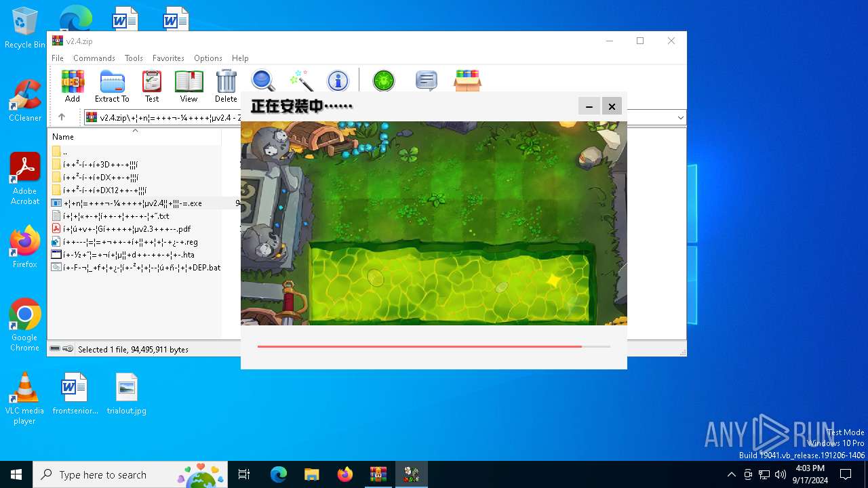The image size is (868, 488).
Task: Click taskbar search box
Action: click(x=131, y=474)
